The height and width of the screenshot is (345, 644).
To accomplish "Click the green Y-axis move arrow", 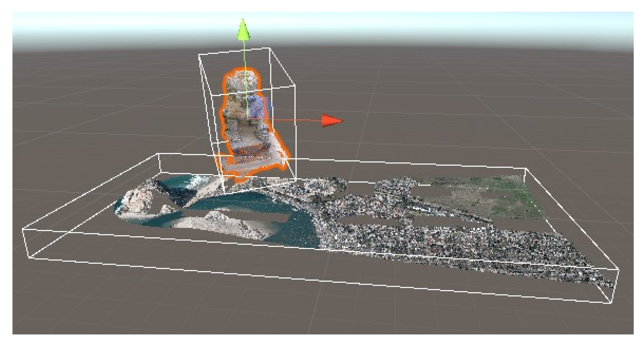I will coord(243,29).
